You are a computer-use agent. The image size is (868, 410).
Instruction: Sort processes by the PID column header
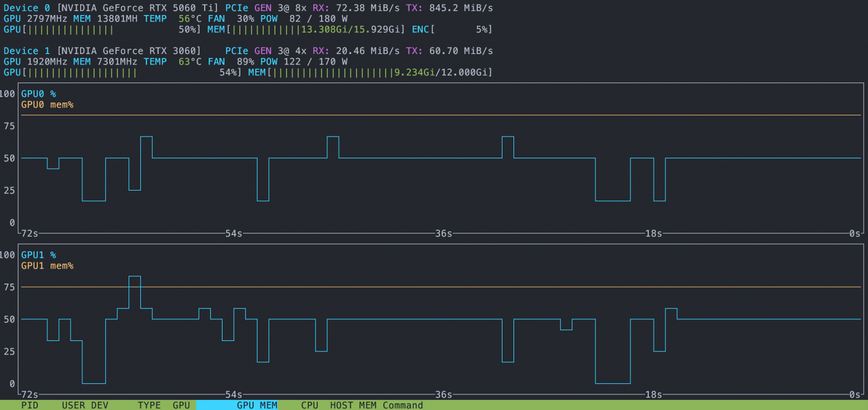point(29,405)
